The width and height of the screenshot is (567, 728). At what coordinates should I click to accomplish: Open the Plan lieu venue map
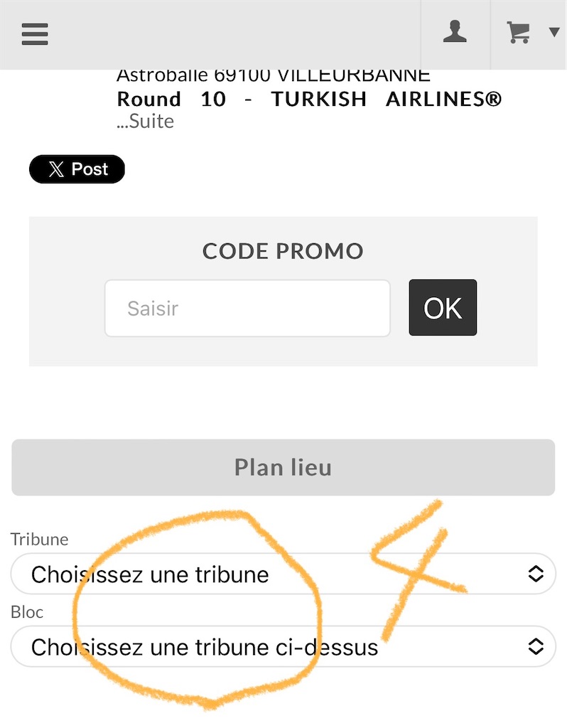pyautogui.click(x=283, y=467)
